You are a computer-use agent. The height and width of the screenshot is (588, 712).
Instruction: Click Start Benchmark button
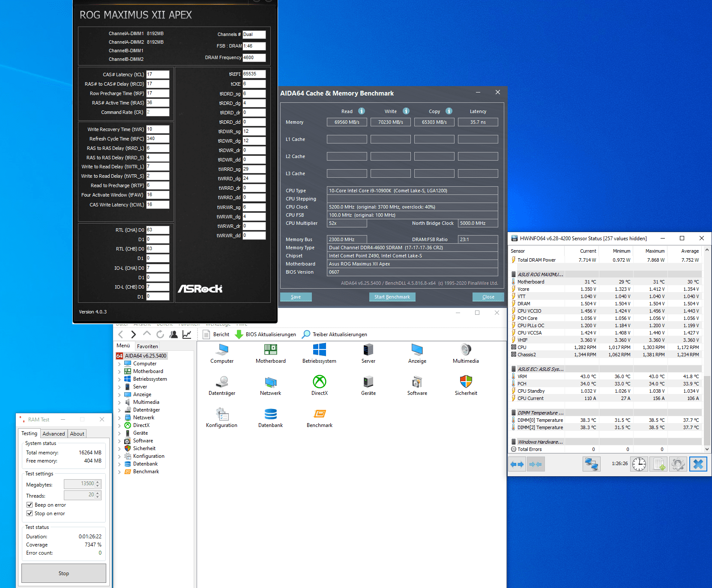click(x=392, y=297)
